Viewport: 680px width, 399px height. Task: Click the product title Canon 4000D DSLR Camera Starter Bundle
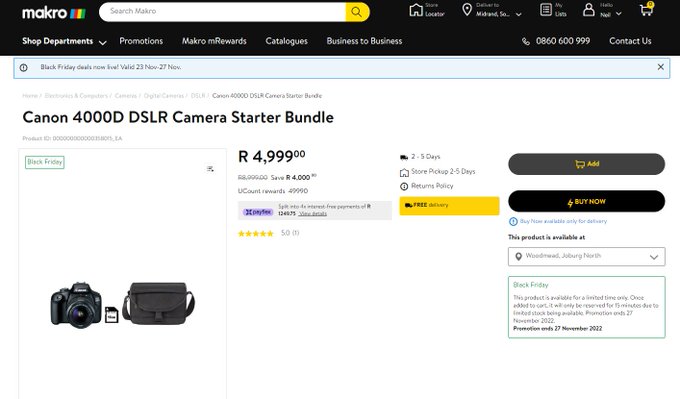(x=178, y=118)
